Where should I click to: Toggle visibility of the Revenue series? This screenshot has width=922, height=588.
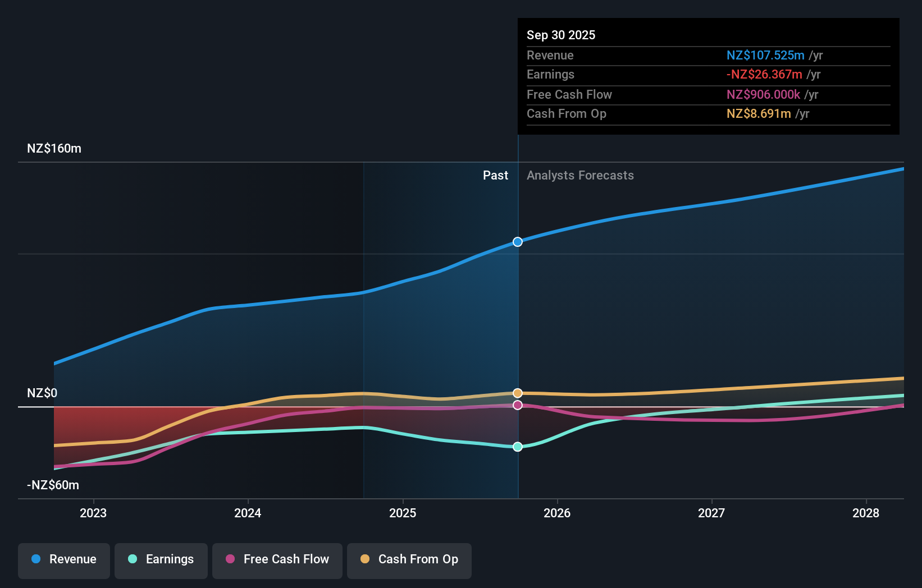click(63, 561)
